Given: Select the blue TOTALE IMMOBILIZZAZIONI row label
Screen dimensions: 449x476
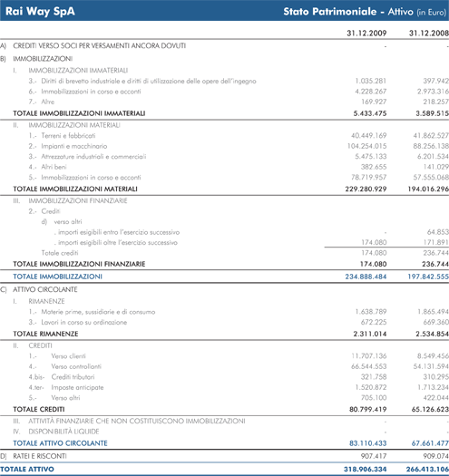Looking at the screenshot, I should pos(57,277).
